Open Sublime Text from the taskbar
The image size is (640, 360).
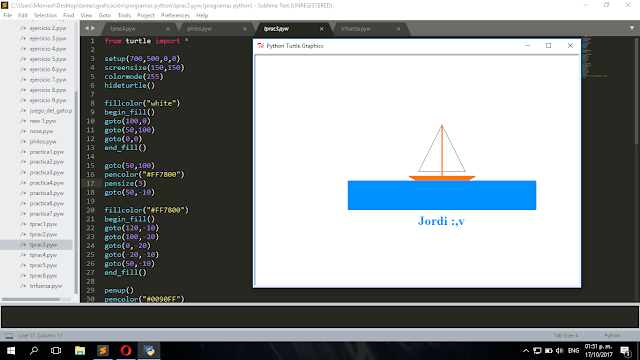click(103, 351)
